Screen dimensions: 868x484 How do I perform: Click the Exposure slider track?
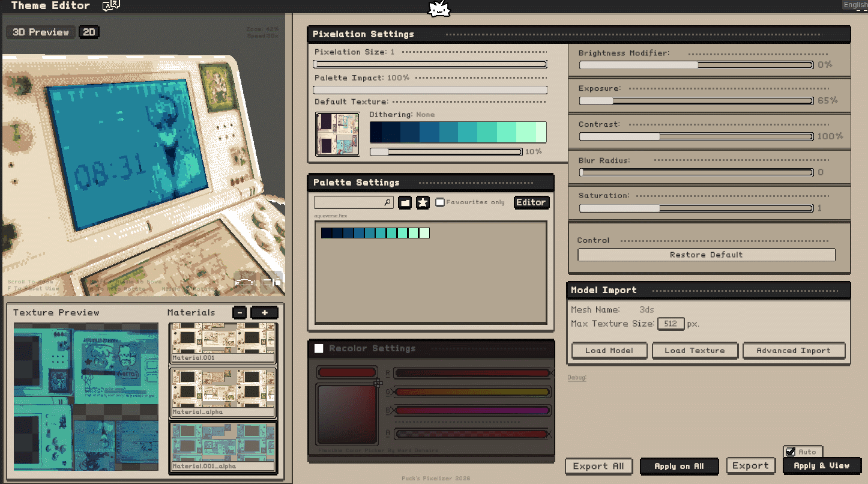[x=696, y=101]
